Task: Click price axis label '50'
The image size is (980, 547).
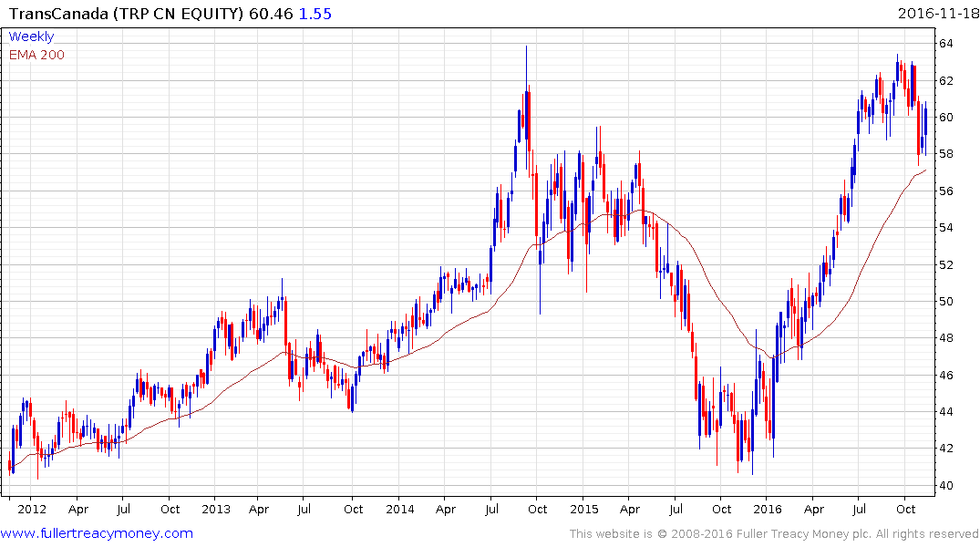Action: pos(945,302)
